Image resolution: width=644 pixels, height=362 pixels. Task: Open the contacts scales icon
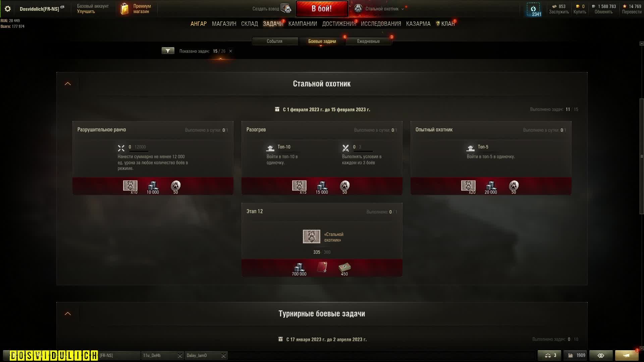(550, 355)
